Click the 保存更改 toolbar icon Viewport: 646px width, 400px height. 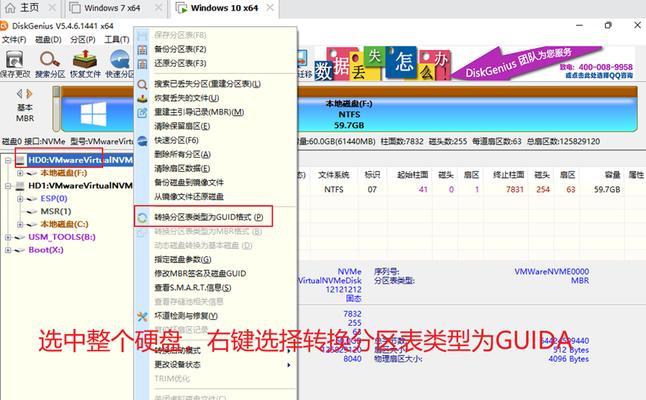click(15, 60)
